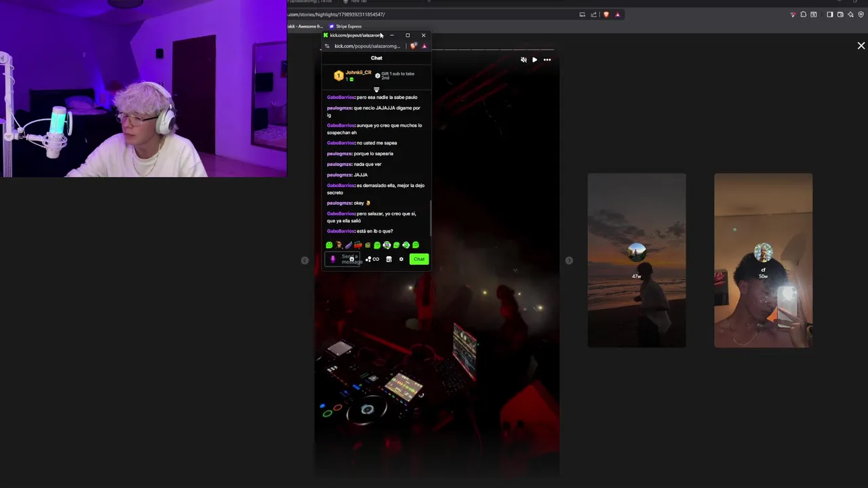Click paulogmzs name on 'JAJJA' message
The height and width of the screenshot is (488, 868).
point(339,175)
